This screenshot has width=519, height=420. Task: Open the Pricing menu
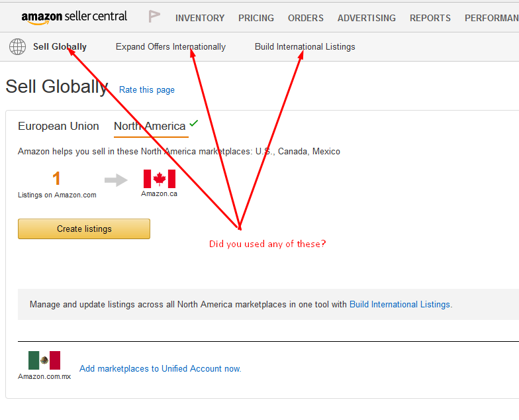(256, 18)
